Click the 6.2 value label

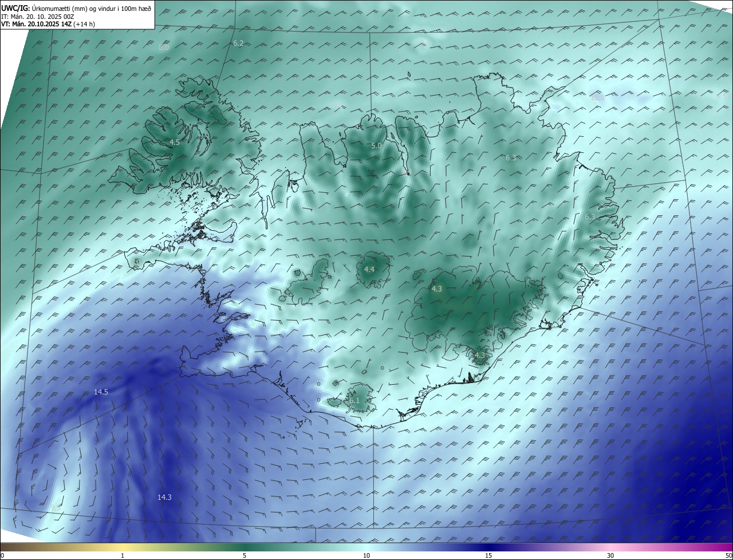point(238,44)
